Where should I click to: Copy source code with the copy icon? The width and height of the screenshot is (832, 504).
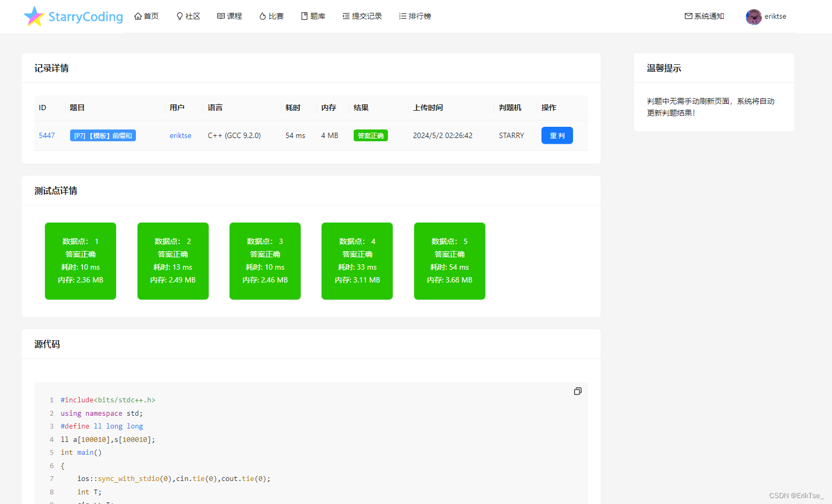[578, 391]
